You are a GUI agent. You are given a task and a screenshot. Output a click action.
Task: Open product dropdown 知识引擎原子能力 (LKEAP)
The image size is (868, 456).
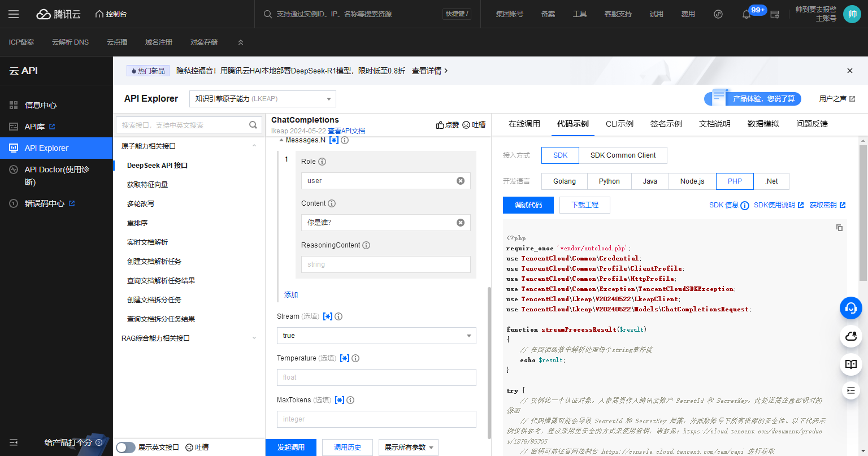point(262,99)
